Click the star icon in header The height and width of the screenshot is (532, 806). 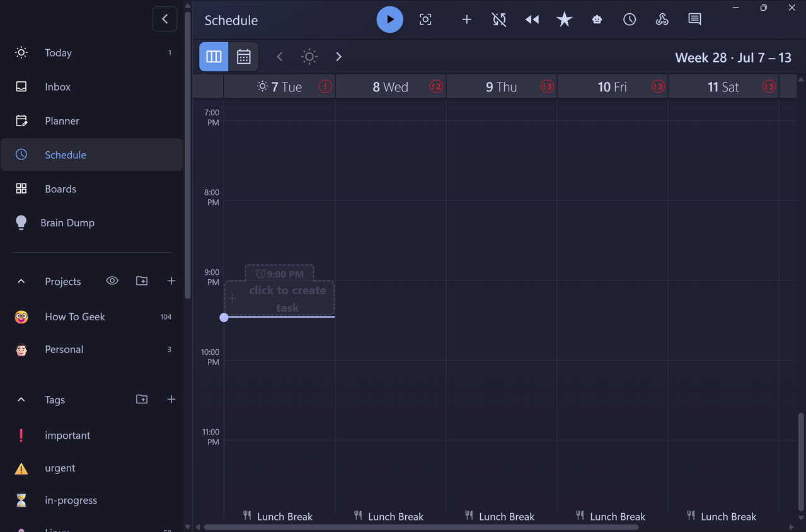[565, 20]
